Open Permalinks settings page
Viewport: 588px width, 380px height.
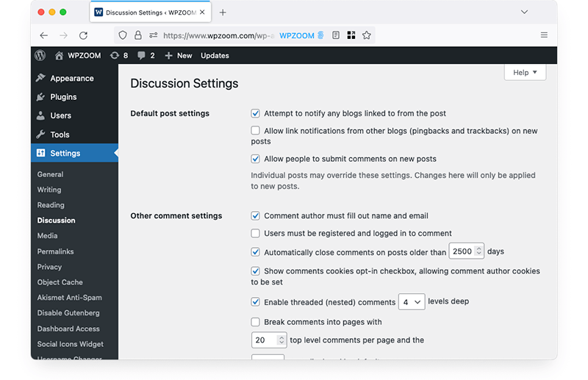pos(56,251)
